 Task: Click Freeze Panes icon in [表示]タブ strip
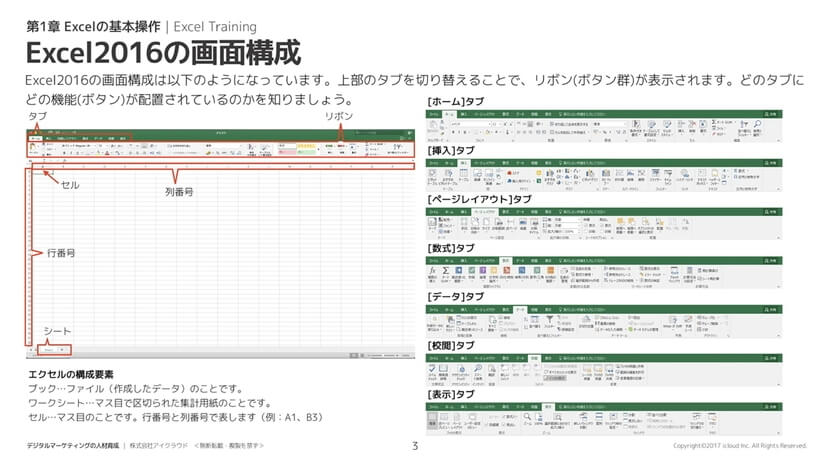(x=612, y=416)
